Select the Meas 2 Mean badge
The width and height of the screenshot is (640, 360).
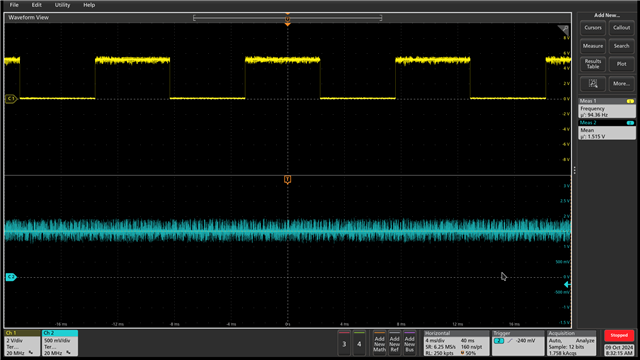pos(607,130)
